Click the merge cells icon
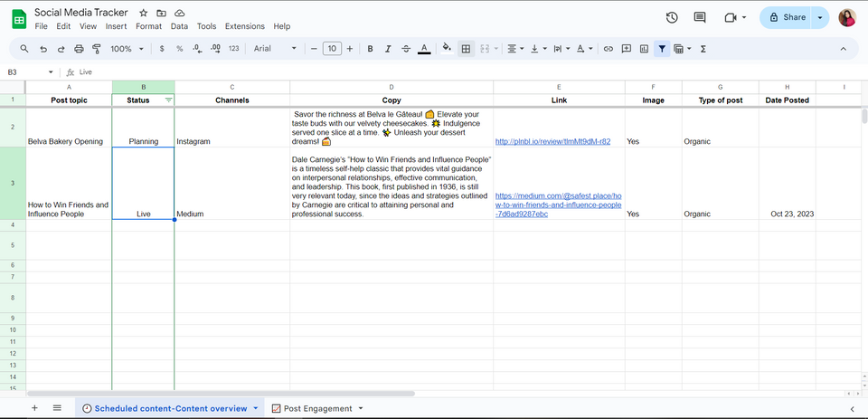 pyautogui.click(x=485, y=49)
